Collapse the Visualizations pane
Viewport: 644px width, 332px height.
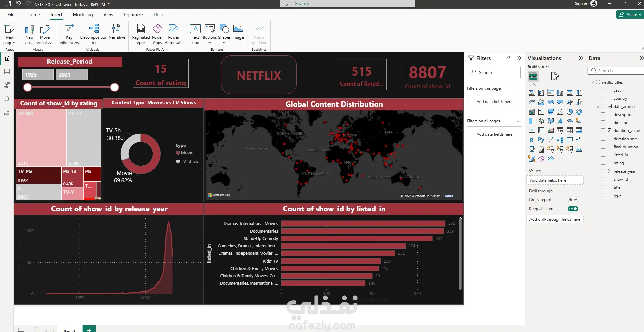(581, 58)
